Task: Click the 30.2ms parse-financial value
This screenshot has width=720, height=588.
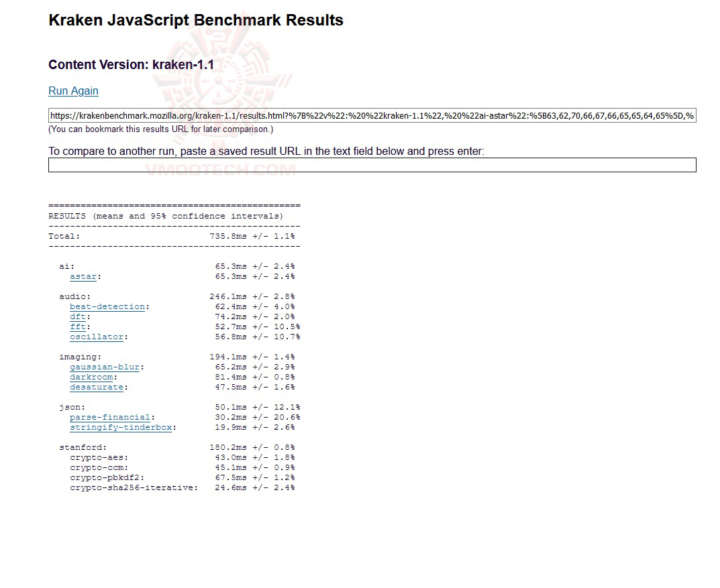Action: [x=231, y=418]
